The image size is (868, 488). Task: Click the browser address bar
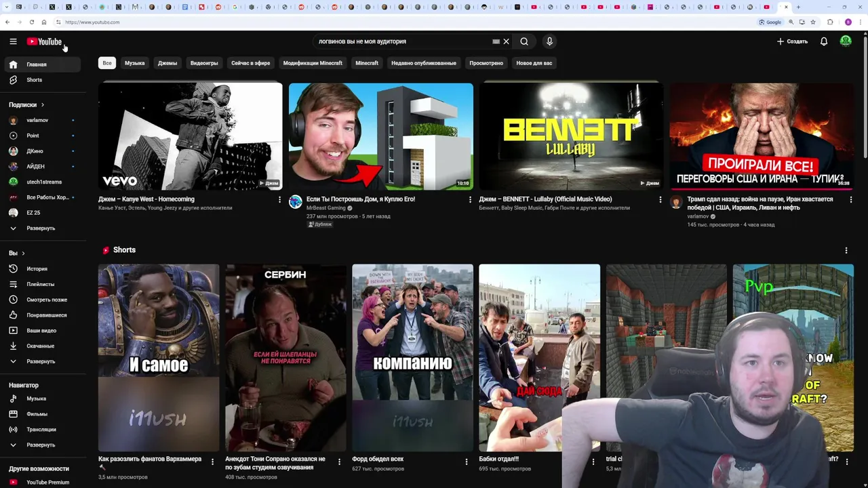(x=407, y=22)
